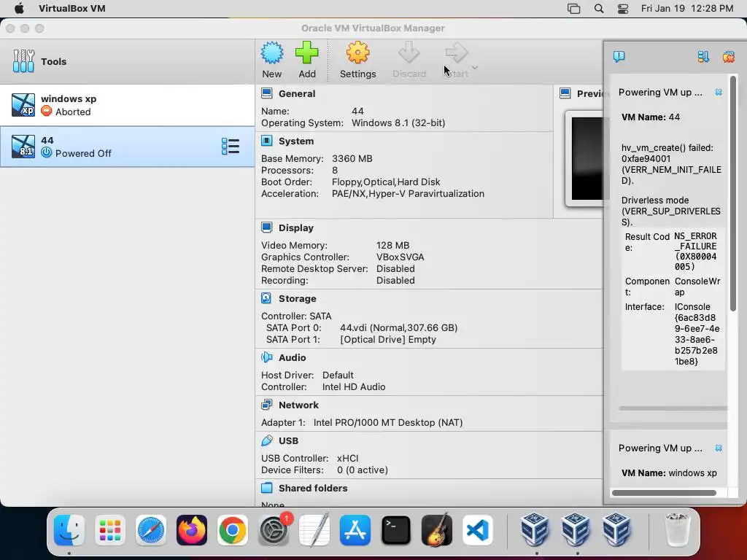Click the Shared folders icon
The height and width of the screenshot is (560, 747).
(x=267, y=488)
